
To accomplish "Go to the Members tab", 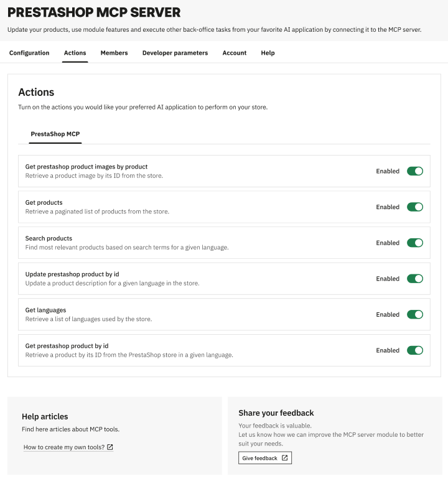I will [114, 53].
